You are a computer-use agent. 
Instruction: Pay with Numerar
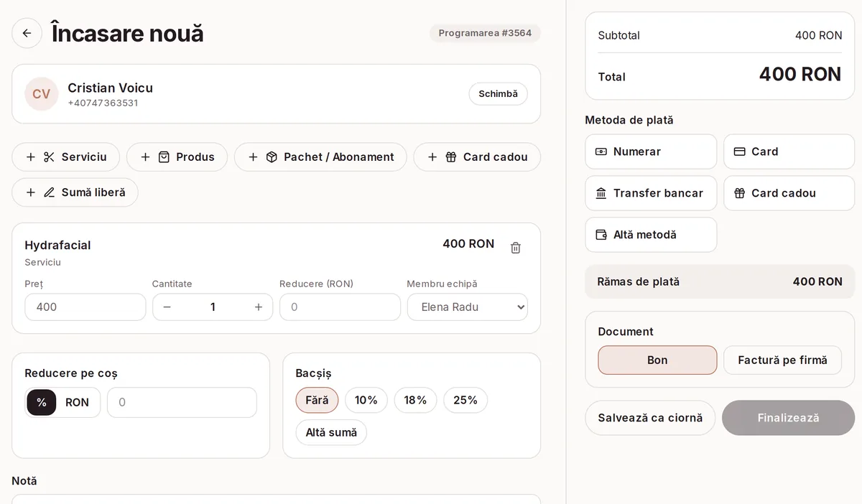(x=651, y=152)
